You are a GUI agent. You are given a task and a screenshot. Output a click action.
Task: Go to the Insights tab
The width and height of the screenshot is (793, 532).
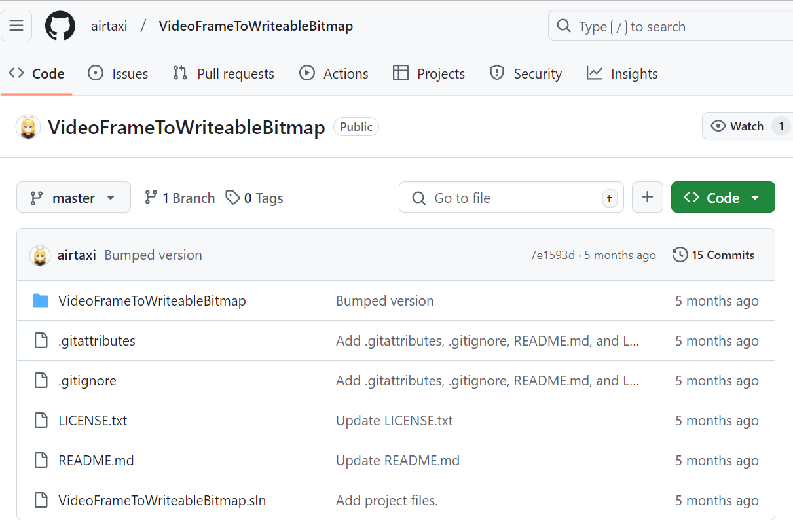[622, 73]
